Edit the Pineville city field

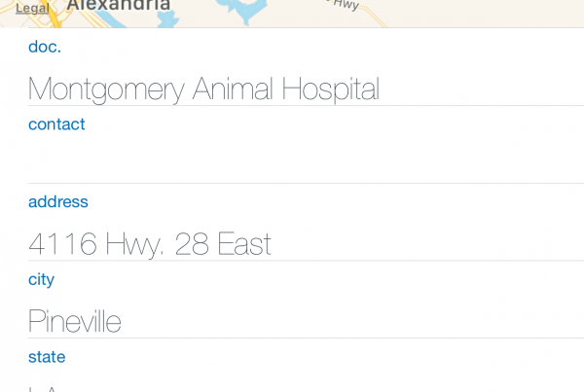click(x=307, y=321)
